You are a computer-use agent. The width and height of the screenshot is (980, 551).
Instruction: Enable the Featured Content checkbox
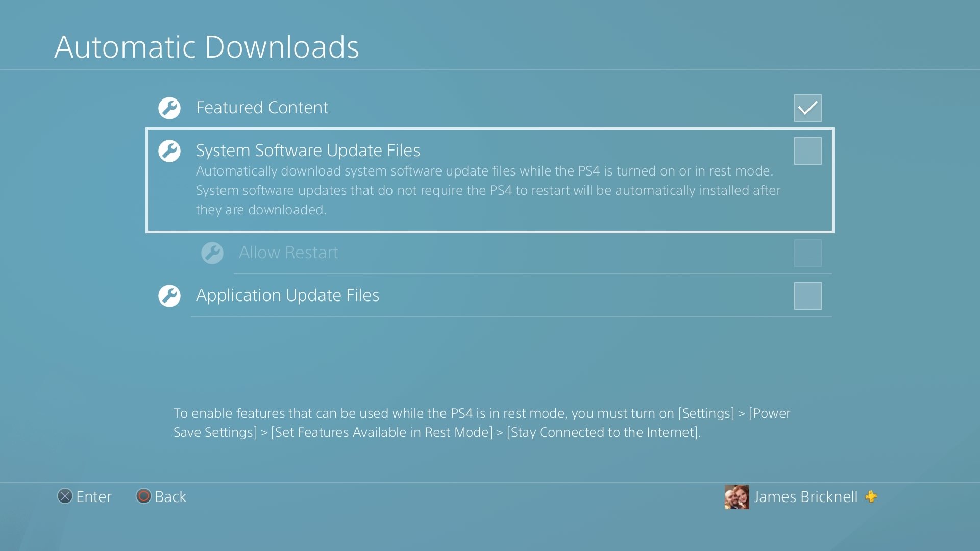click(x=807, y=108)
